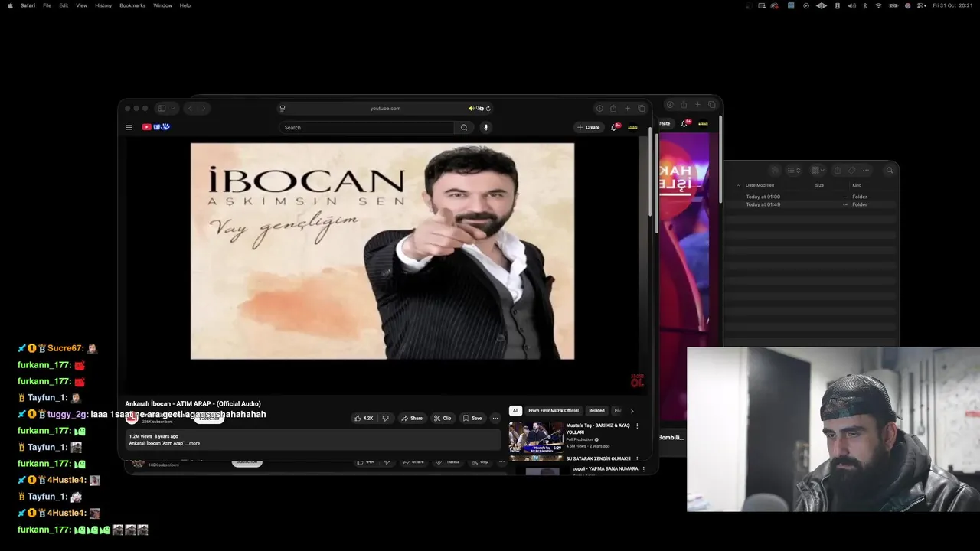980x551 pixels.
Task: Clip the Atım Arap video
Action: point(443,419)
